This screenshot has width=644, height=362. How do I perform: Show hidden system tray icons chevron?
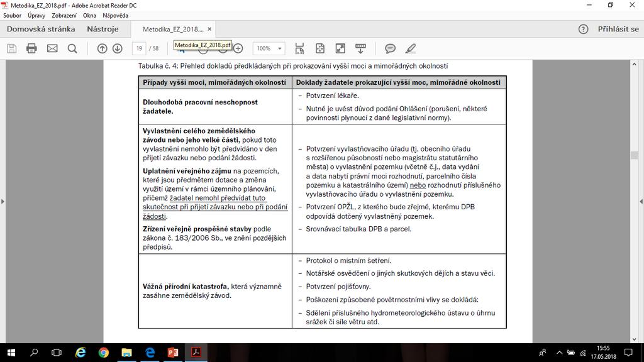pos(559,353)
